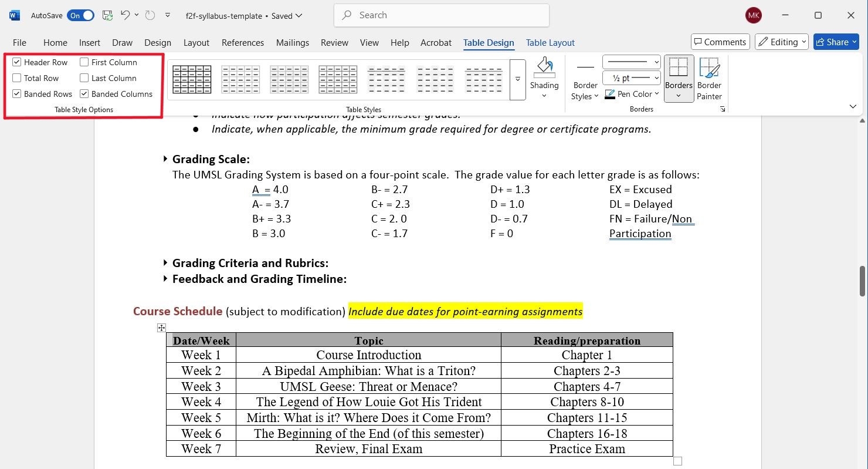Open the Design tab
The image size is (868, 469).
coord(158,42)
